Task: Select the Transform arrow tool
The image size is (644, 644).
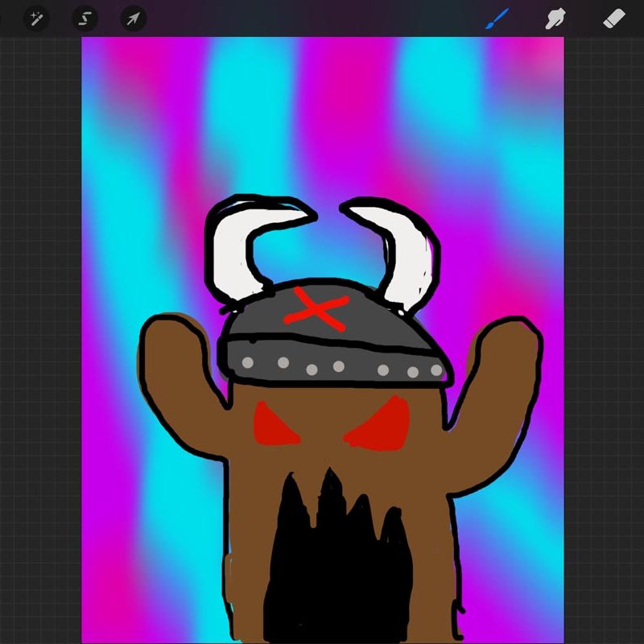Action: (133, 19)
